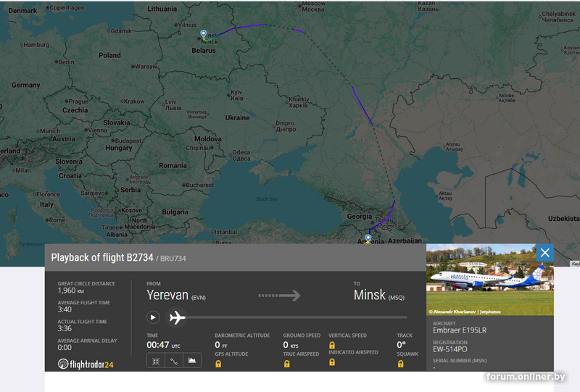Screen dimensions: 580x392
Task: Click the GPS altitude lock icon
Action: point(218,364)
